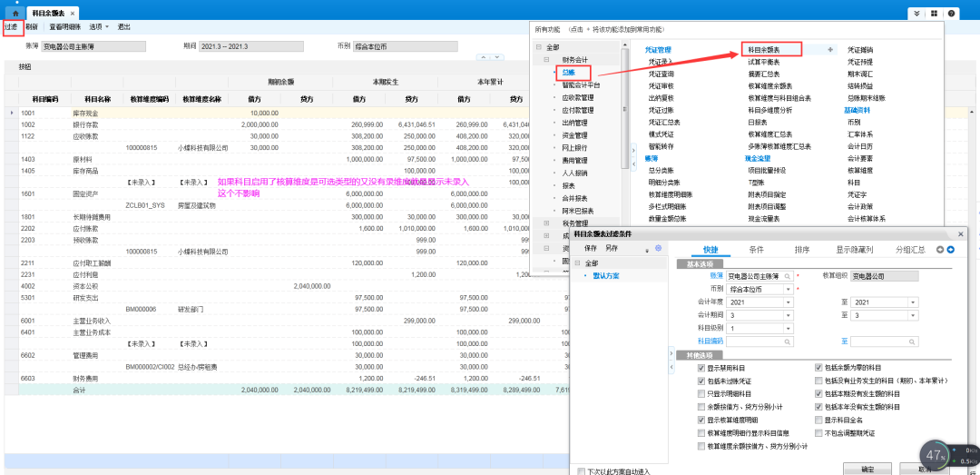The image size is (980, 475).
Task: Open the 科目级别 dropdown
Action: point(789,329)
